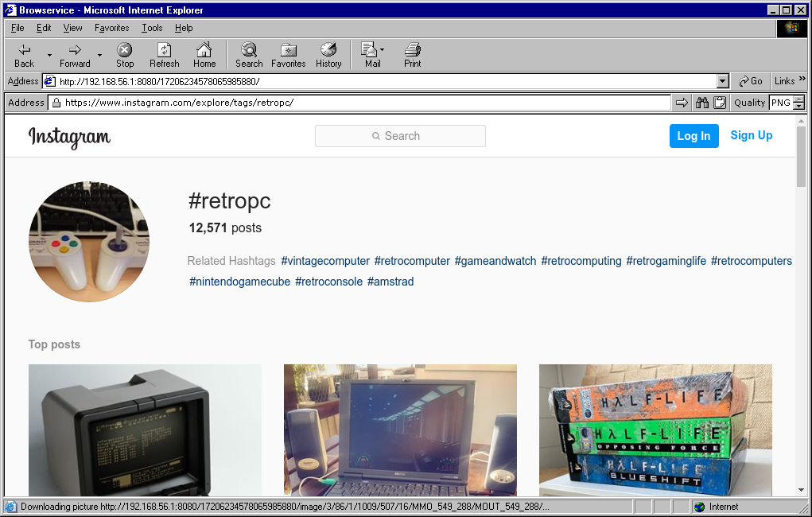Screen dimensions: 812x517
Task: Click the IE address bar URL field
Action: (381, 81)
